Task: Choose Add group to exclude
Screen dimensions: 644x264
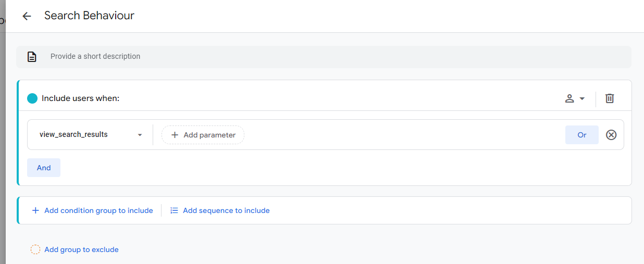Action: pos(81,249)
